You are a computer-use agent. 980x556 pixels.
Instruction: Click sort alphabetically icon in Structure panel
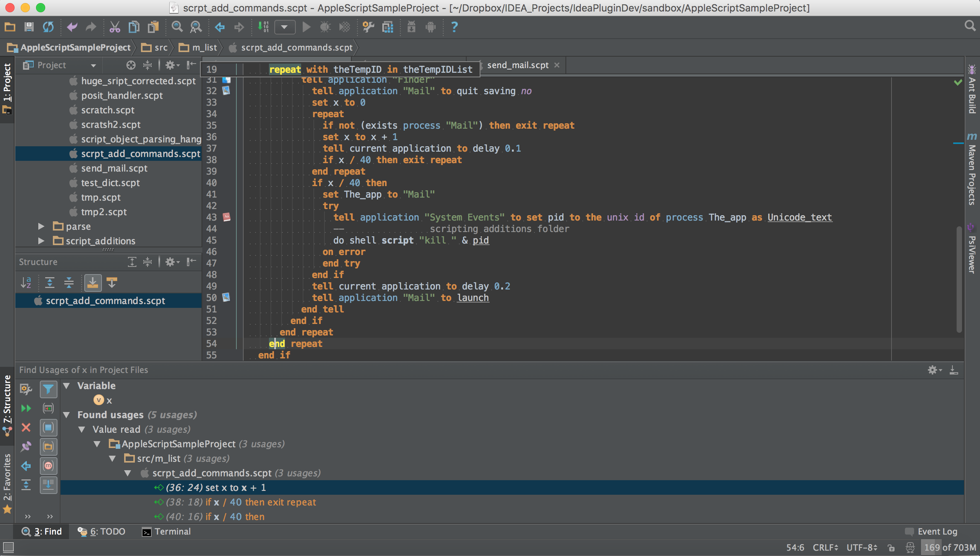click(x=26, y=283)
